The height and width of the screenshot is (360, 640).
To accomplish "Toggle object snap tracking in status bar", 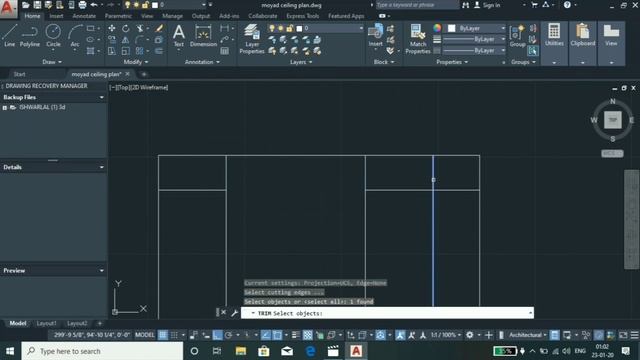I will click(x=266, y=335).
